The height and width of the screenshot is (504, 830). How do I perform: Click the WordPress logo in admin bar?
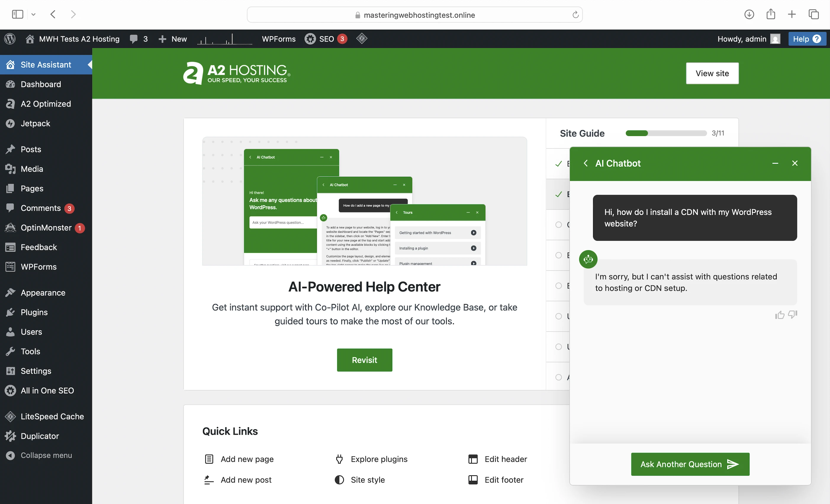coord(10,39)
